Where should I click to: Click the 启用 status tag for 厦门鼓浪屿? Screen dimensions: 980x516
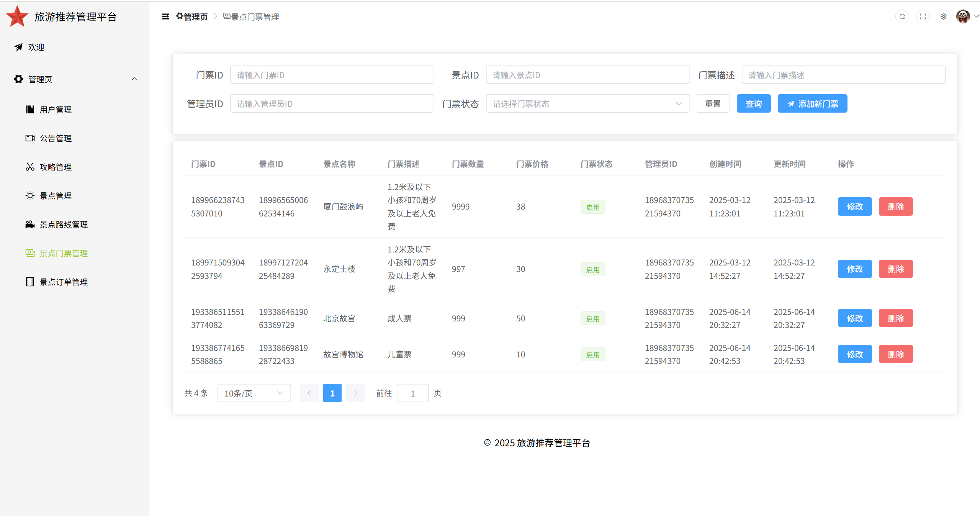(x=592, y=207)
